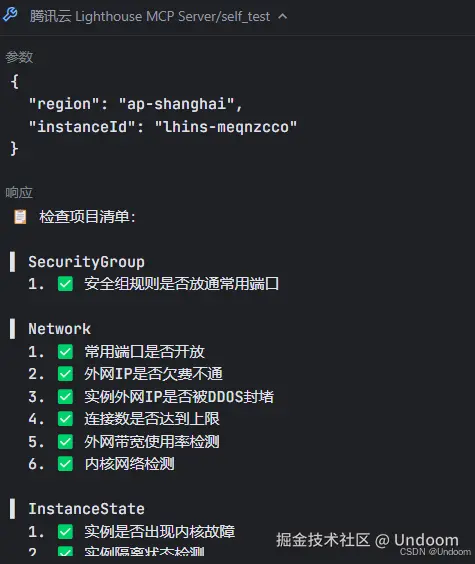The width and height of the screenshot is (475, 564).
Task: Select the SecurityGroup section heading
Action: coord(86,262)
